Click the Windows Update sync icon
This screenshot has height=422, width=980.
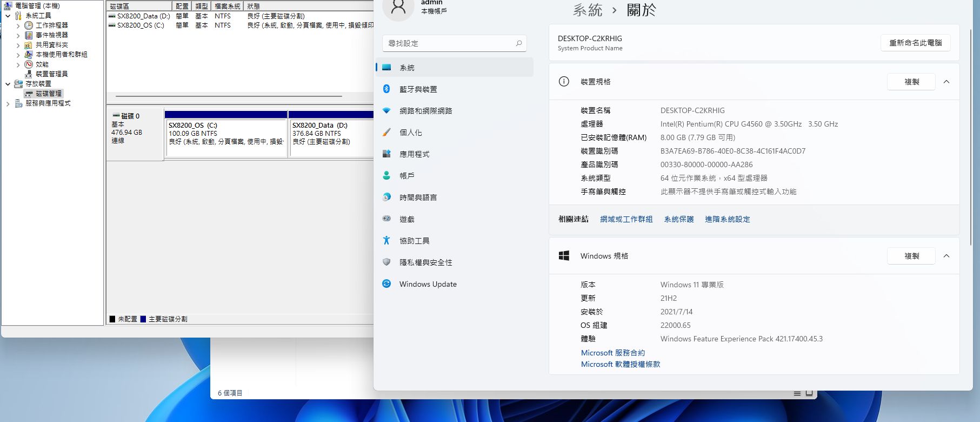[386, 283]
